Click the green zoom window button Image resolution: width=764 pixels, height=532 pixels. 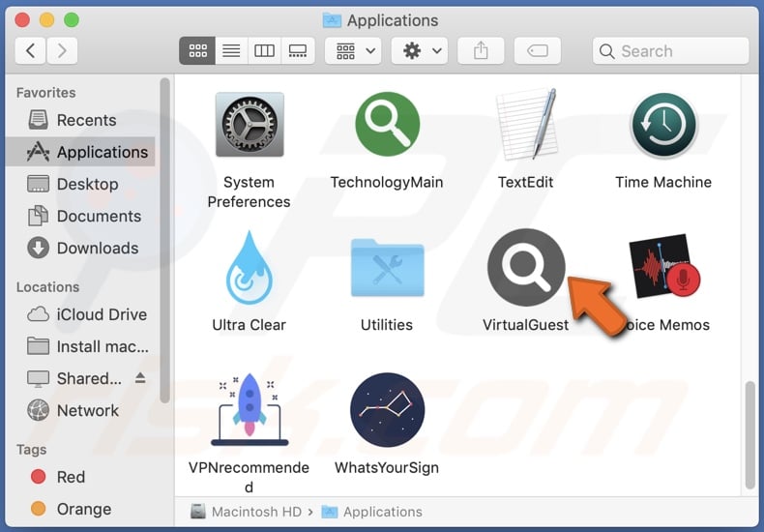pyautogui.click(x=72, y=20)
